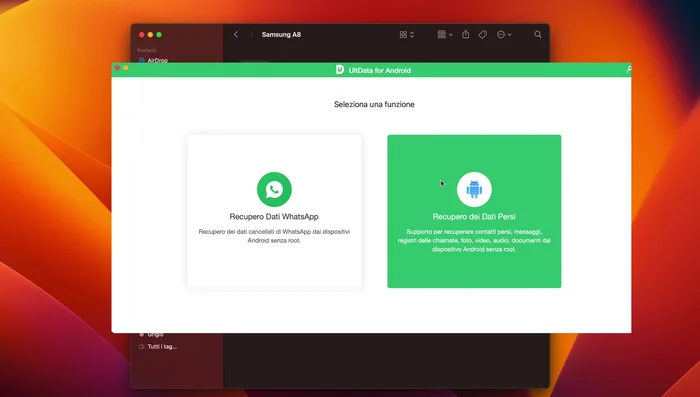Image resolution: width=700 pixels, height=397 pixels.
Task: Select the Recupero Dati WhatsApp card
Action: (x=274, y=212)
